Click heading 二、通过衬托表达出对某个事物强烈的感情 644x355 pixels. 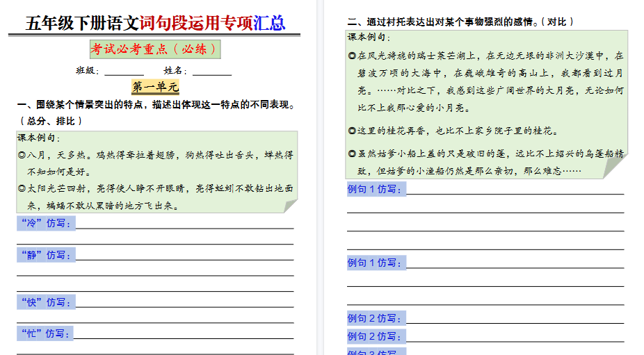tap(443, 22)
